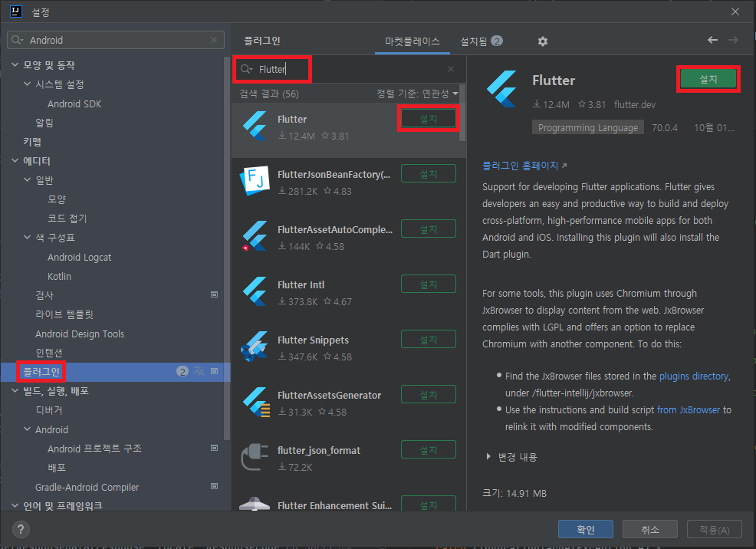This screenshot has height=549, width=756.
Task: Open plugin search options magnifier icon
Action: [x=246, y=69]
